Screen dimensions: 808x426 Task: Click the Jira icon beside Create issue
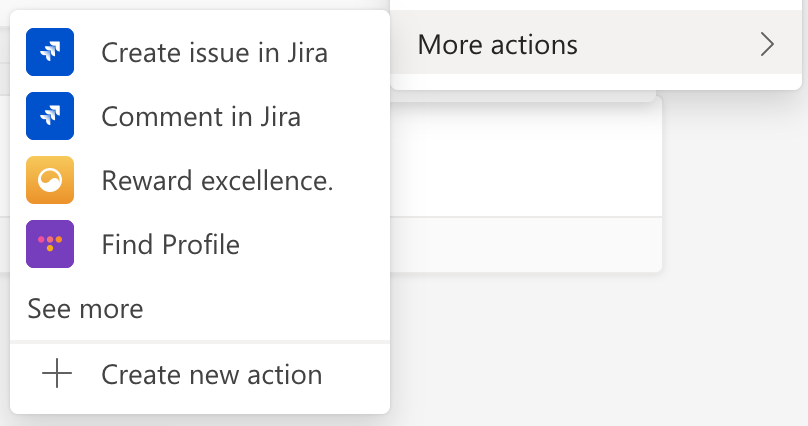50,52
